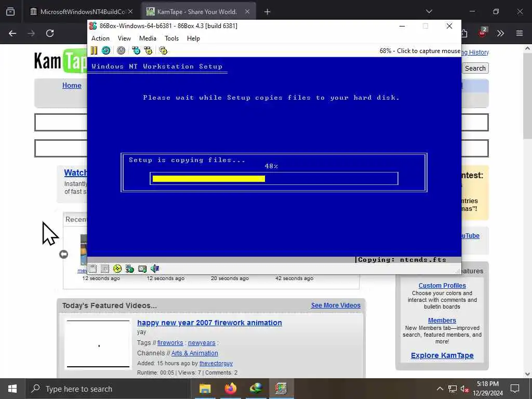
Task: Click the sound speaker status icon in 86Box
Action: pyautogui.click(x=155, y=269)
